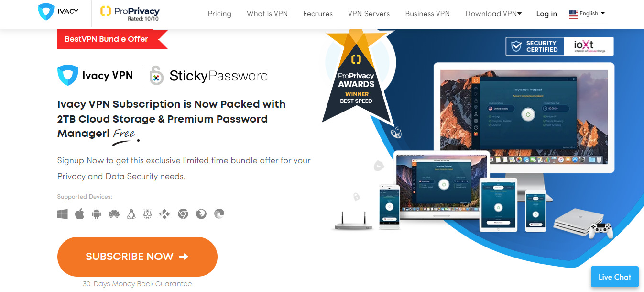Click the Windows supported device icon
644x292 pixels.
63,214
